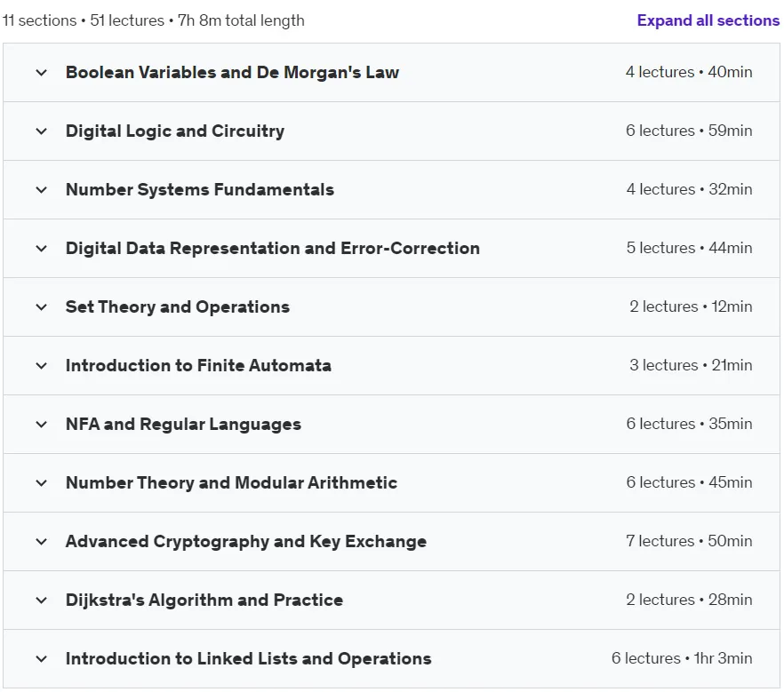784x692 pixels.
Task: Expand Introduction to Linked Lists chevron
Action: [42, 658]
